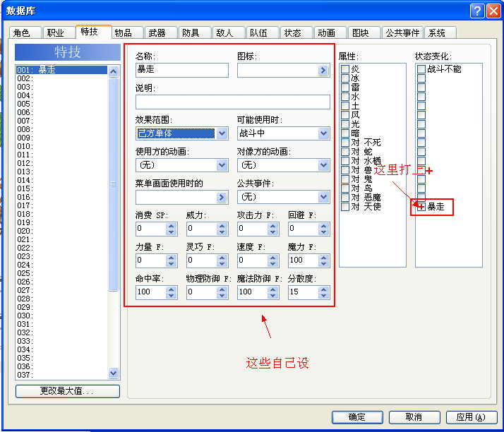Select skill entry 020 in list
This screenshot has width=504, height=432.
point(61,231)
